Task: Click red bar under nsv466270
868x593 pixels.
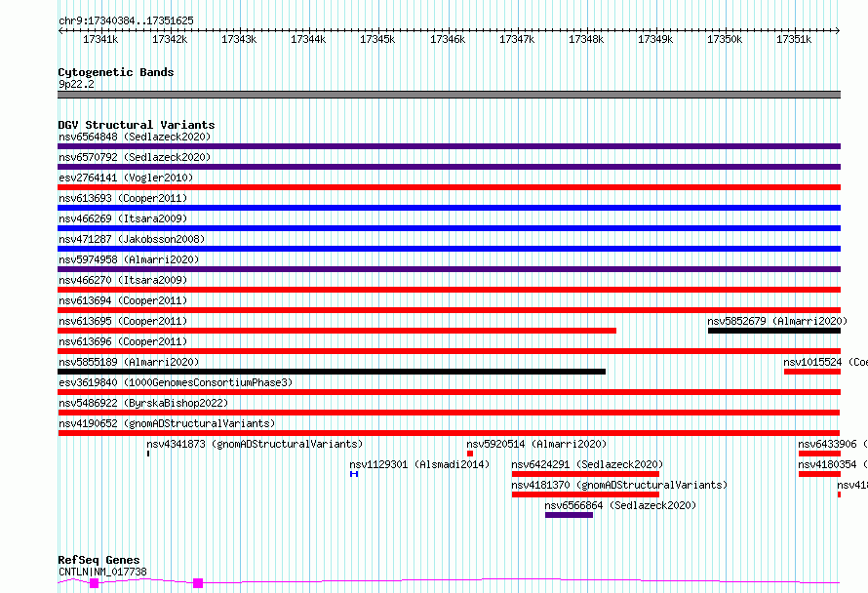Action: 449,290
